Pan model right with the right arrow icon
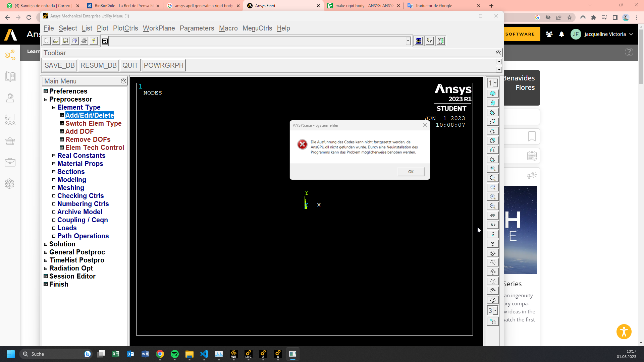The width and height of the screenshot is (644, 362). pyautogui.click(x=493, y=225)
